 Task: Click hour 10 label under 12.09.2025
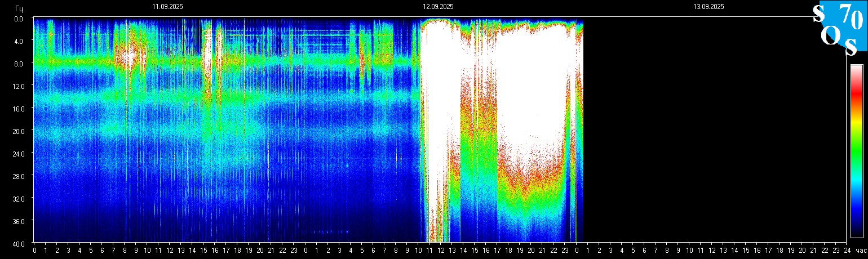(418, 251)
